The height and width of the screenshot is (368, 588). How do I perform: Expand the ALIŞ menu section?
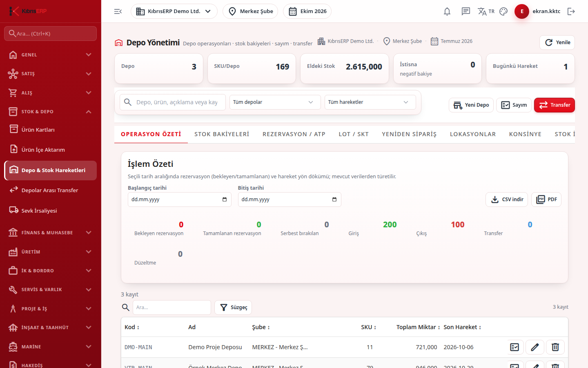(x=51, y=93)
